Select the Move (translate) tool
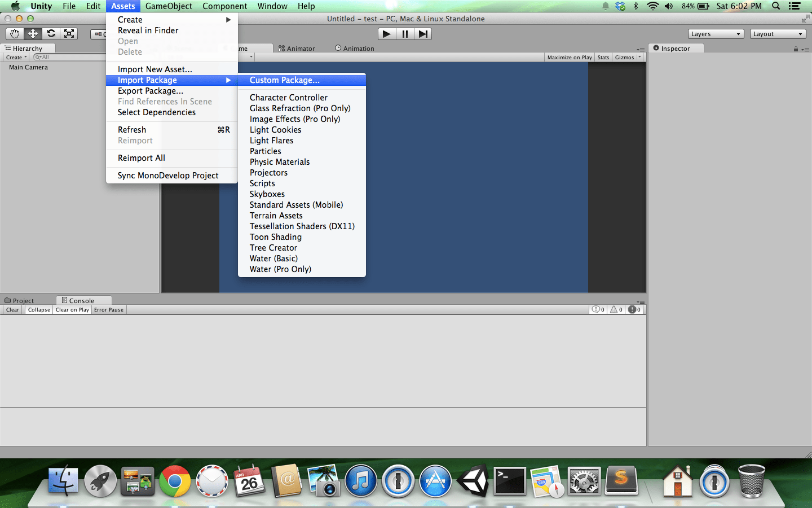The height and width of the screenshot is (508, 812). 33,34
